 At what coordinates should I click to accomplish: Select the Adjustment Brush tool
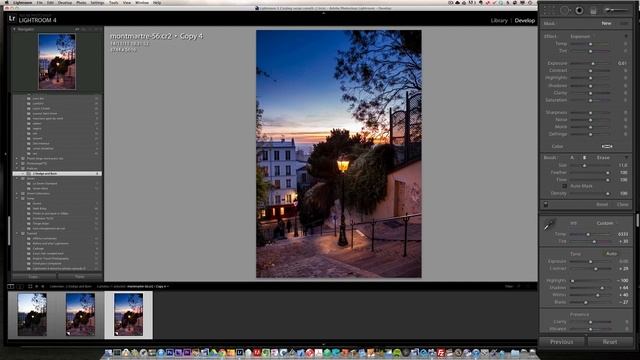(616, 10)
